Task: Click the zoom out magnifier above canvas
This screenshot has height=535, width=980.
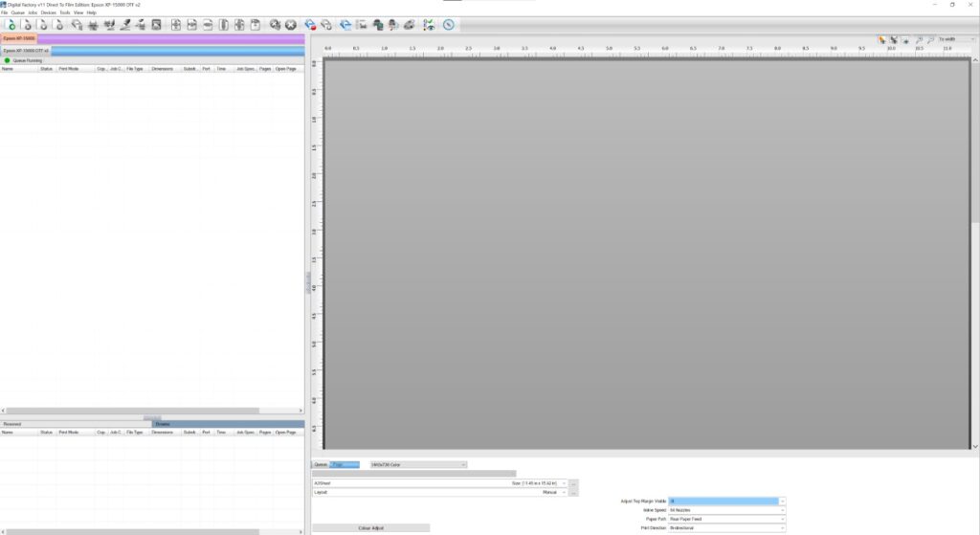Action: tap(930, 39)
